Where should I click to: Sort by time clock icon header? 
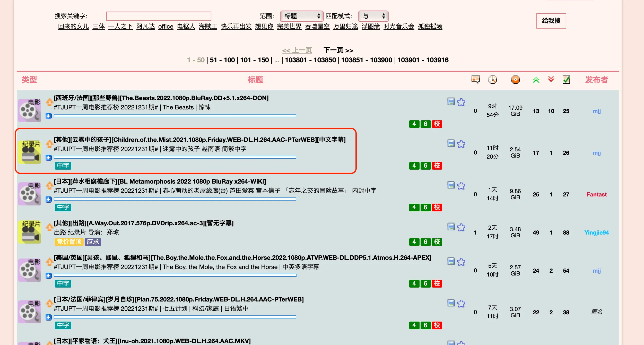[x=492, y=79]
